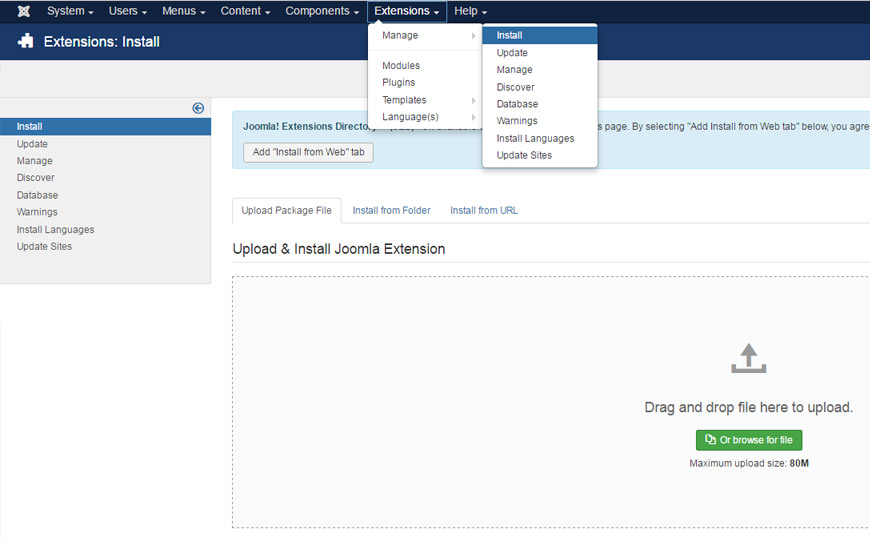Viewport: 870px width, 540px height.
Task: Click the Joomla logo icon
Action: click(23, 11)
